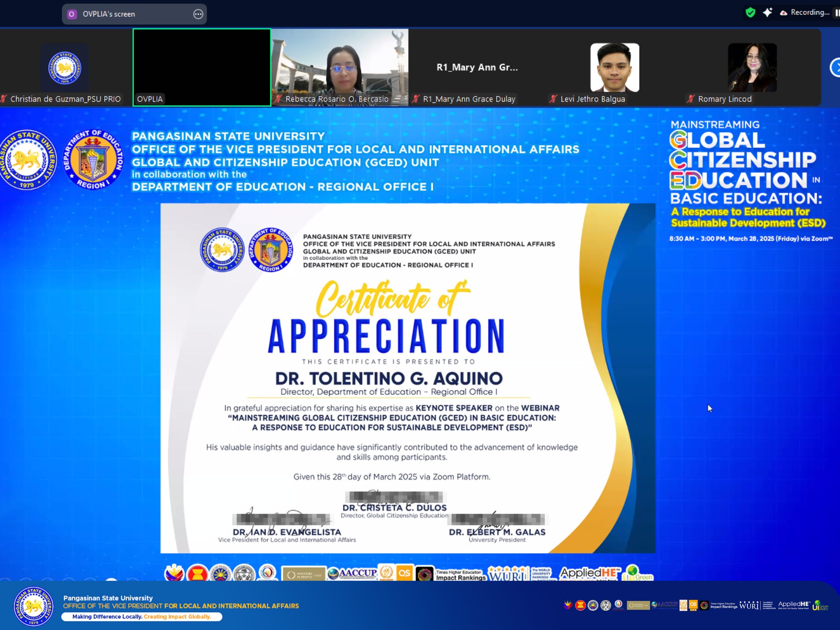Pause the recording

click(x=837, y=13)
